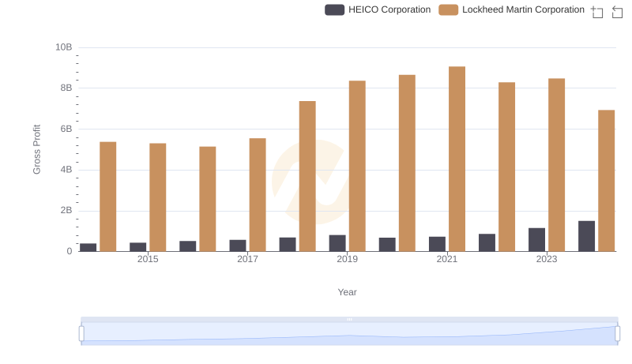Click the 2023 x-axis label
The height and width of the screenshot is (364, 632).
pos(547,259)
